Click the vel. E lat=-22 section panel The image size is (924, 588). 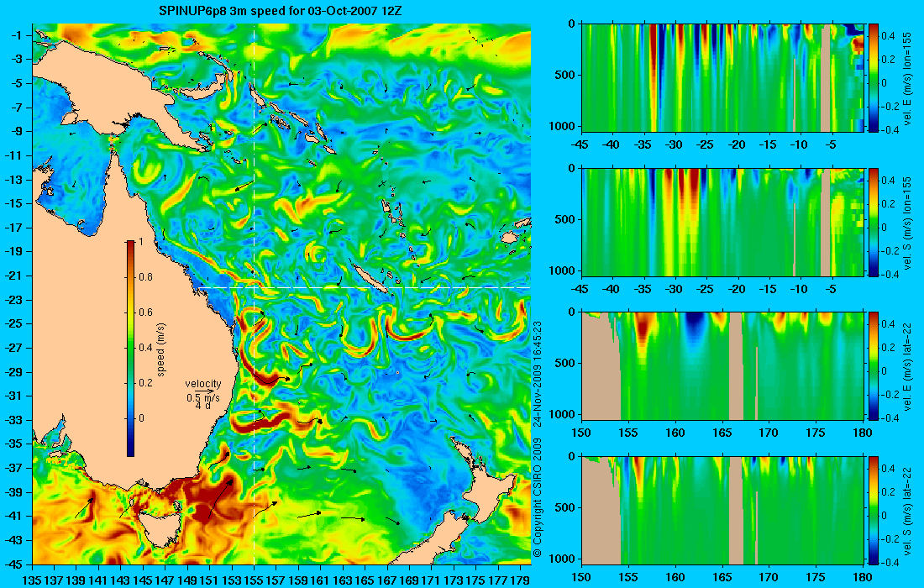722,366
